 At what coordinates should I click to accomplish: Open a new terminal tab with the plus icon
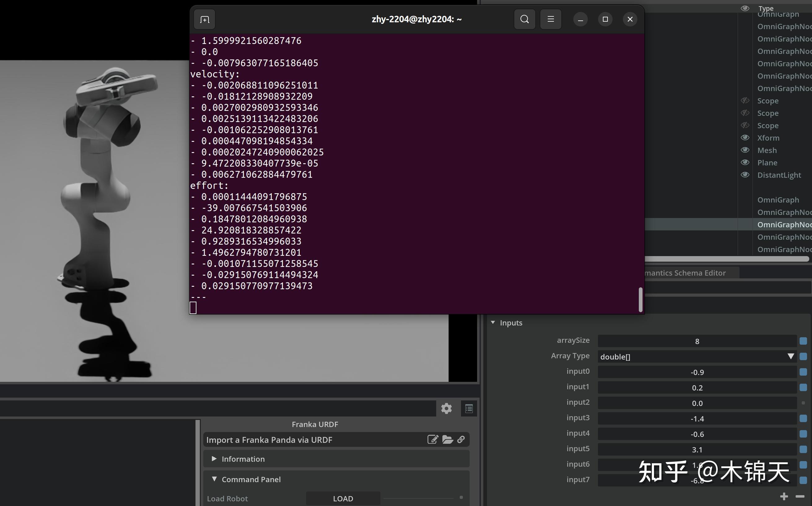[x=204, y=19]
